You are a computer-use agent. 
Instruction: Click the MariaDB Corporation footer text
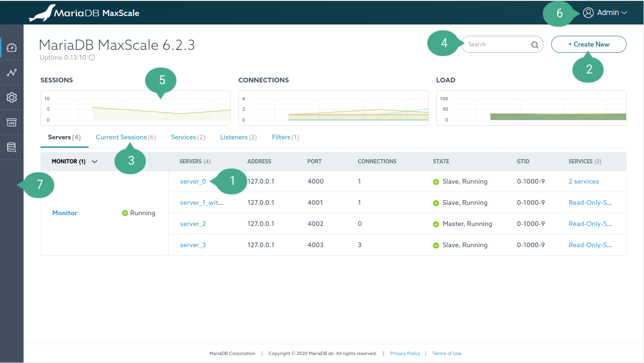(232, 353)
